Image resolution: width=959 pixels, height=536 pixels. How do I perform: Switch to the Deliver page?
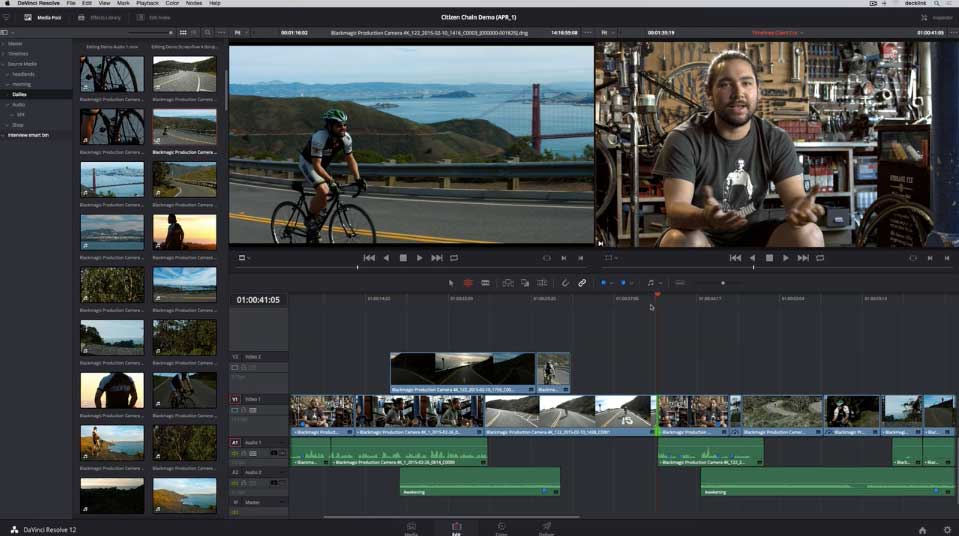(x=546, y=529)
